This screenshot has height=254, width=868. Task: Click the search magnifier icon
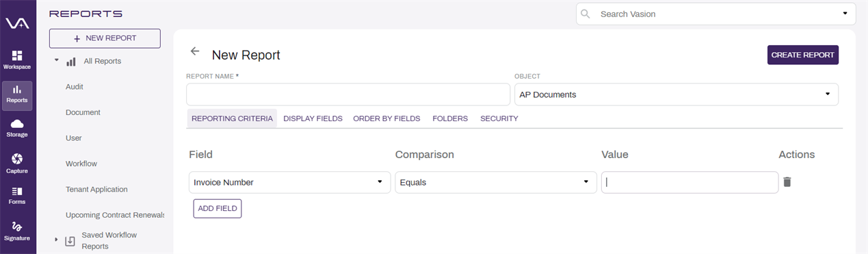pos(586,14)
